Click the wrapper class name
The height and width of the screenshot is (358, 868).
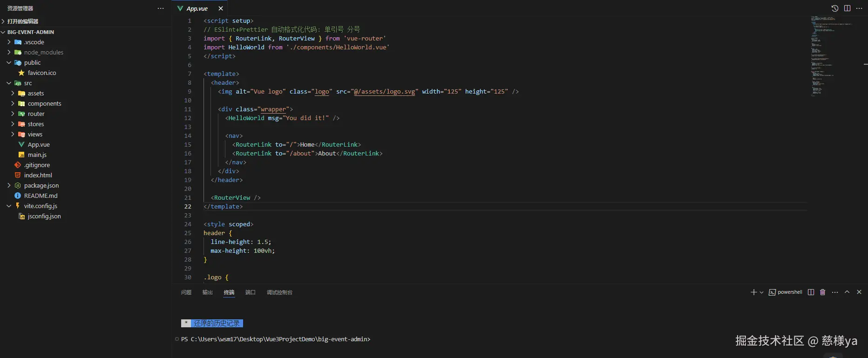(273, 109)
